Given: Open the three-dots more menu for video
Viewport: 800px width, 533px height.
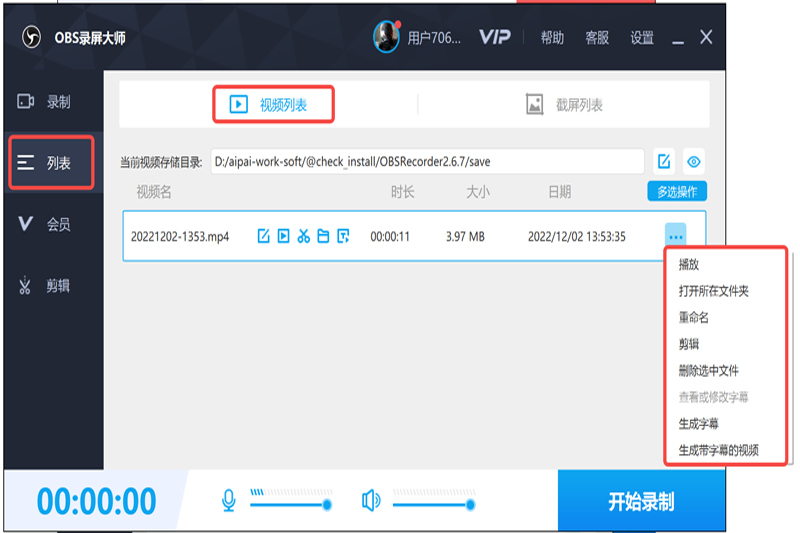Looking at the screenshot, I should click(x=676, y=237).
